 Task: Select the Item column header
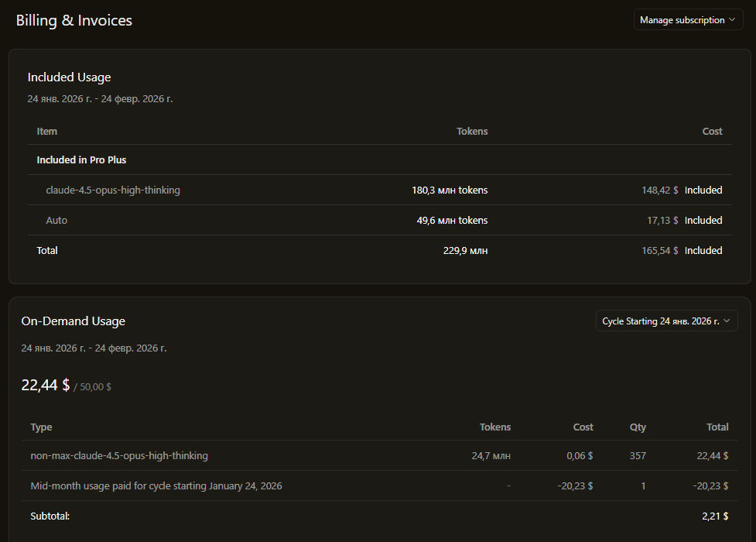tap(46, 132)
